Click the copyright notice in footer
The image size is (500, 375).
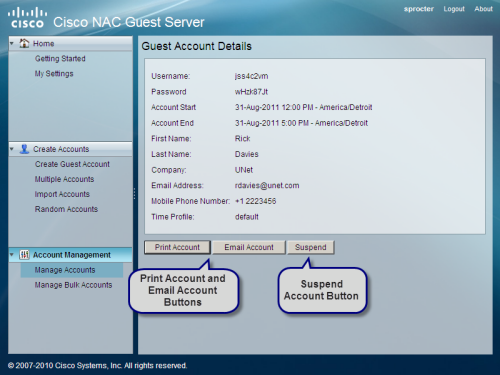[97, 366]
